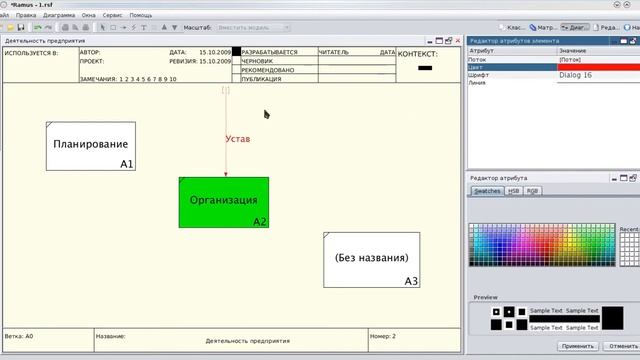Click the РЕКОМЕНДОВАНО status label
The width and height of the screenshot is (640, 360).
(x=268, y=70)
